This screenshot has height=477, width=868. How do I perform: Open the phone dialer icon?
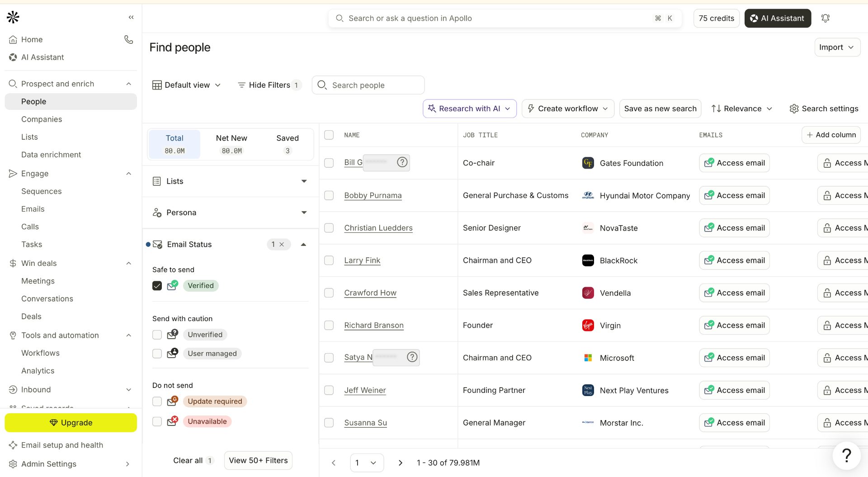(x=129, y=39)
